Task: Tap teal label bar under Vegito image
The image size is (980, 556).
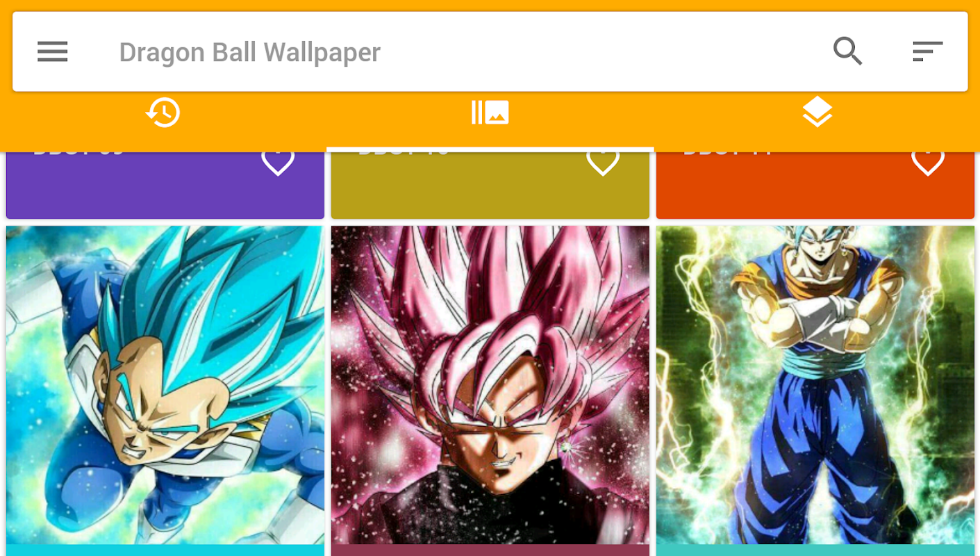Action: click(x=815, y=550)
